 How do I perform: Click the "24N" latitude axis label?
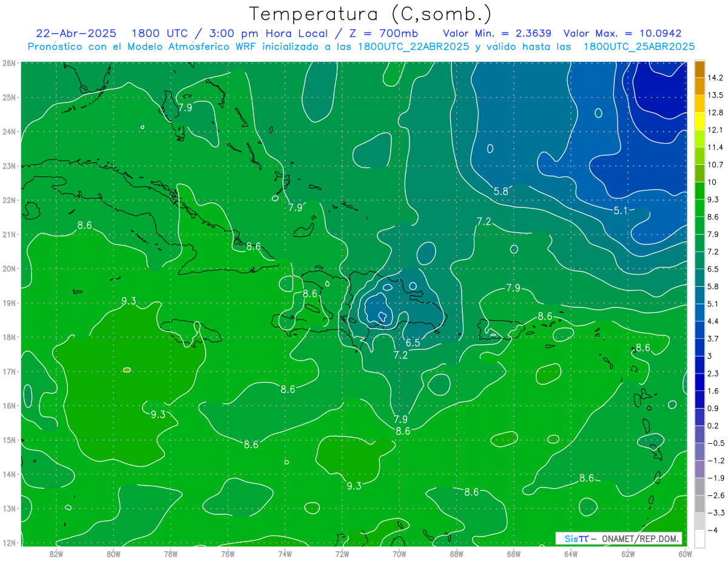9,132
